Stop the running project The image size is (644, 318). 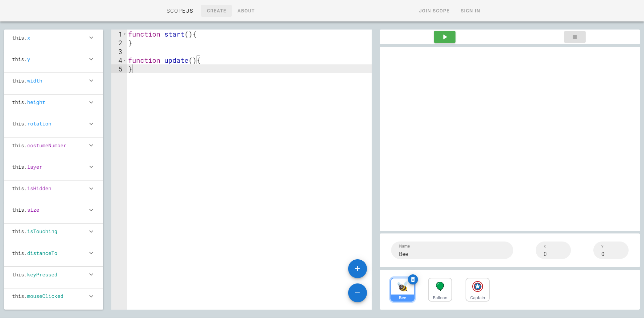pyautogui.click(x=575, y=37)
